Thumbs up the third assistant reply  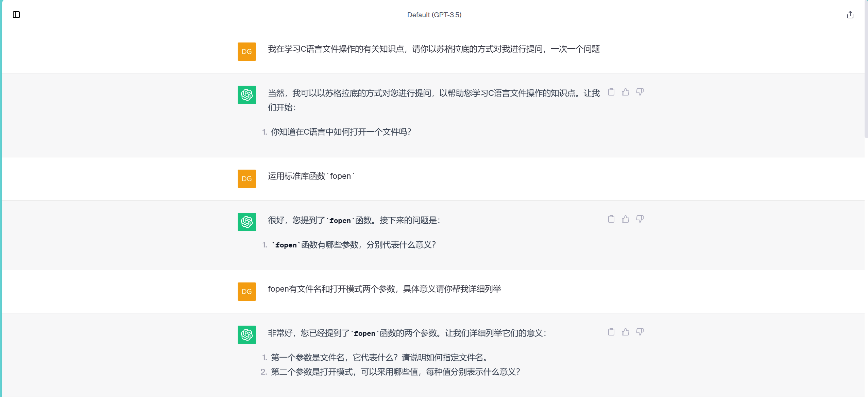(x=625, y=332)
